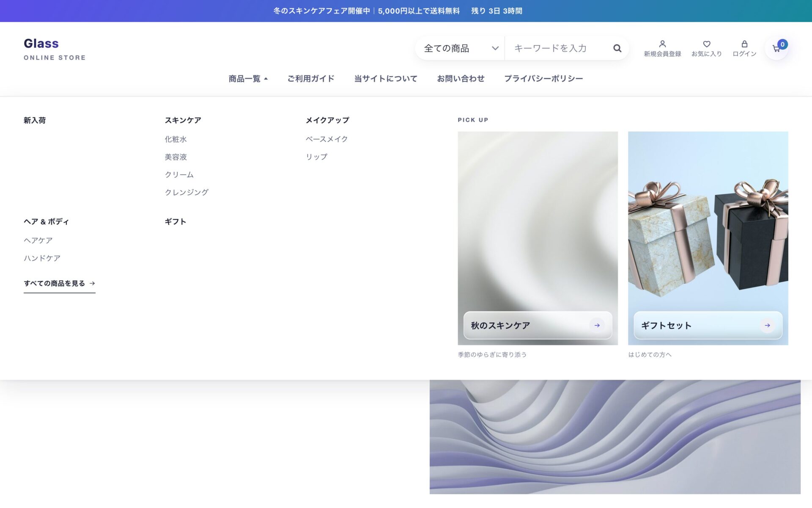Select ベースメイク under メイクアップ
812x508 pixels.
click(326, 139)
